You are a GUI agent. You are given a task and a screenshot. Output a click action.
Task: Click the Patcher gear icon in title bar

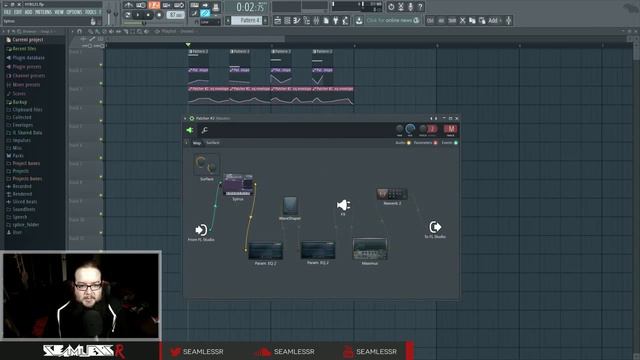pos(191,118)
